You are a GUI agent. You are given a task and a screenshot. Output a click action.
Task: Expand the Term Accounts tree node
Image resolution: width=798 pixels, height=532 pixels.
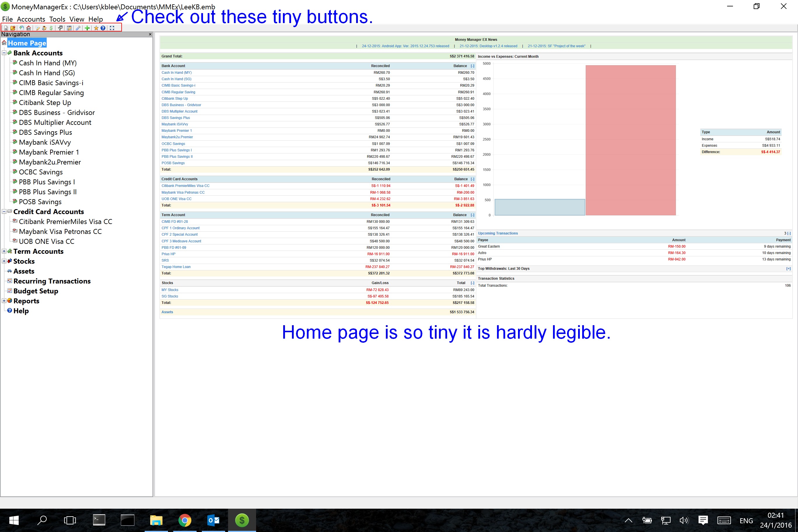point(4,251)
